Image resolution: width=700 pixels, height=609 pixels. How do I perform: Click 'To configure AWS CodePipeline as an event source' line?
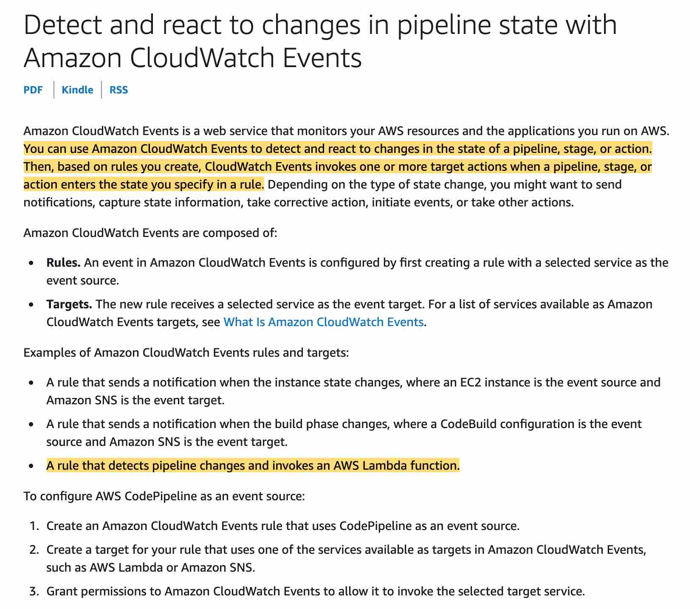pyautogui.click(x=164, y=496)
